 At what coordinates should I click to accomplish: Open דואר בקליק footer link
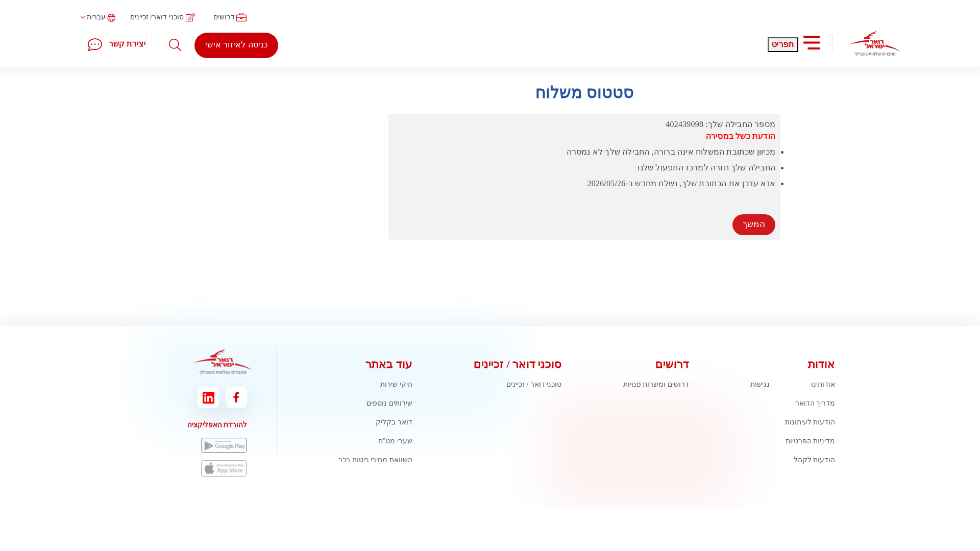pos(394,422)
